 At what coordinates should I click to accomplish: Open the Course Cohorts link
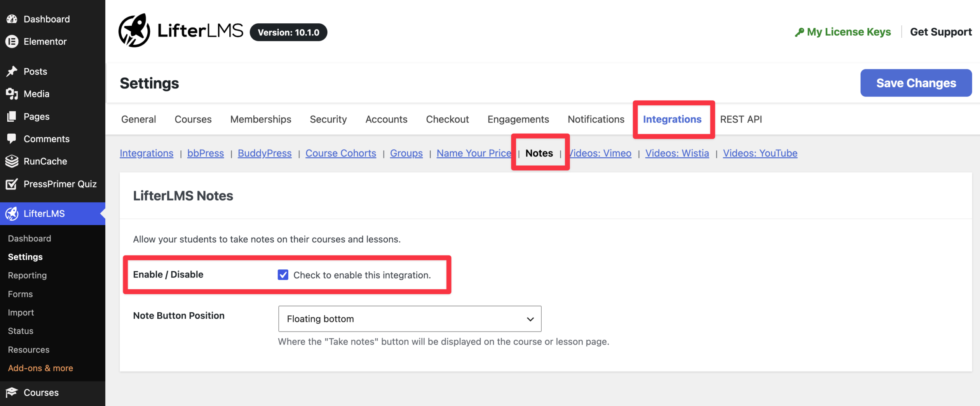341,153
